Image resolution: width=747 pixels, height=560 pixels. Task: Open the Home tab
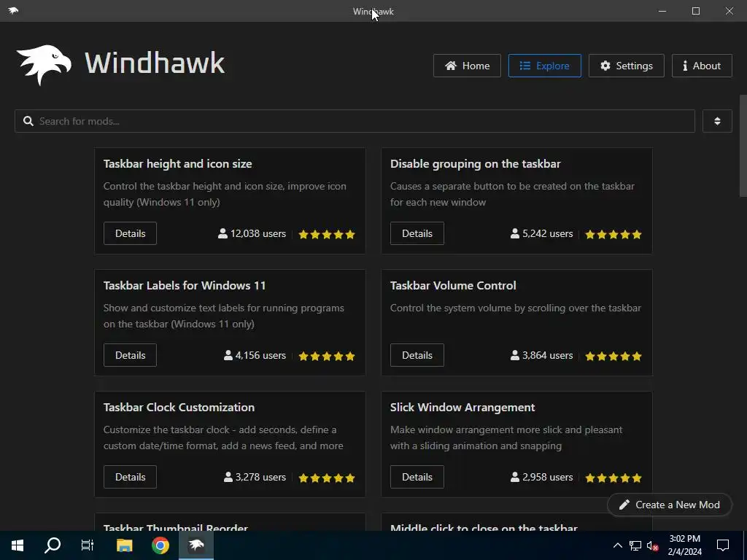tap(467, 66)
